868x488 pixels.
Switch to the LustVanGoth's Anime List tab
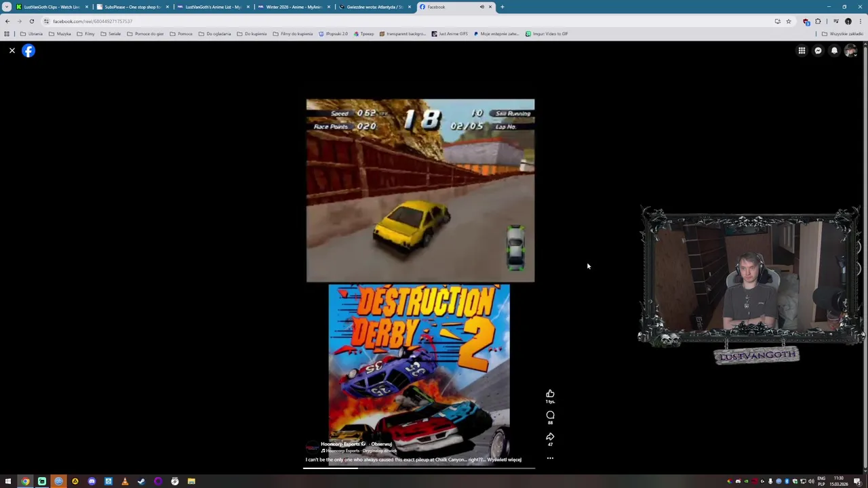[x=213, y=7]
